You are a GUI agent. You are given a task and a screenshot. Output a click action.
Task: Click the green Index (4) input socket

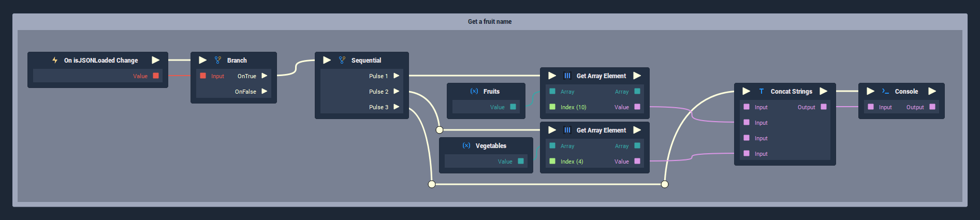click(x=552, y=161)
